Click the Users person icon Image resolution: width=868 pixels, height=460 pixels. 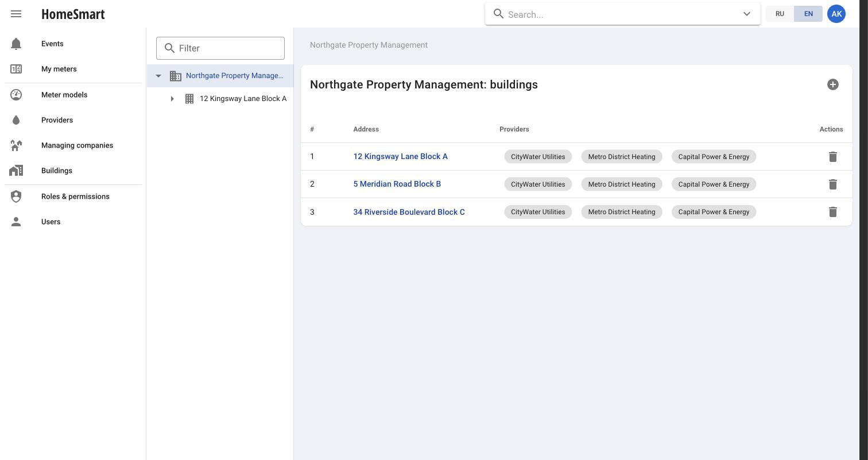click(16, 222)
